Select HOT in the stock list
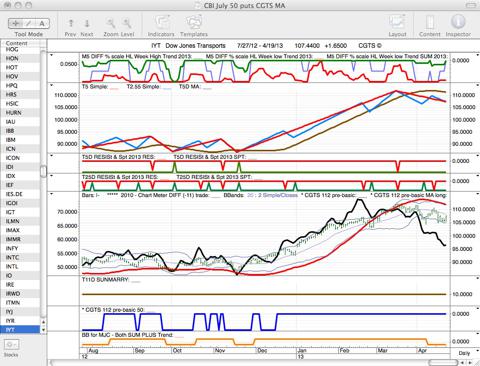The width and height of the screenshot is (480, 366). click(x=20, y=67)
